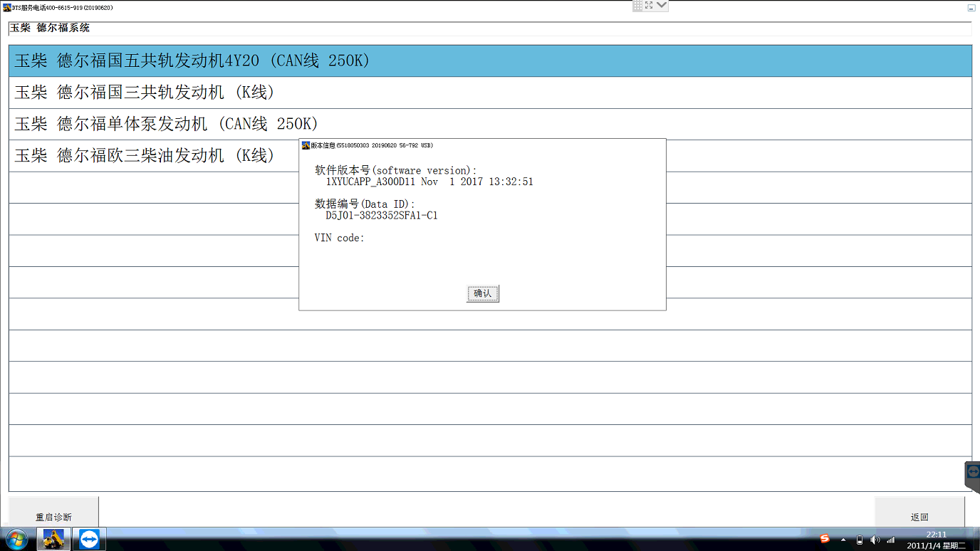Image resolution: width=980 pixels, height=551 pixels.
Task: Minimize the DTS diagnostic window
Action: (971, 8)
